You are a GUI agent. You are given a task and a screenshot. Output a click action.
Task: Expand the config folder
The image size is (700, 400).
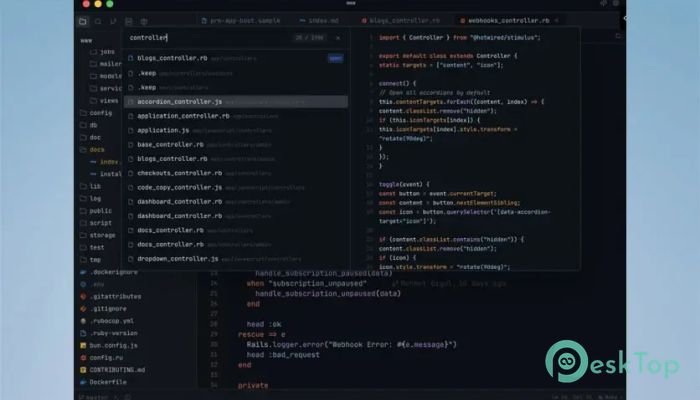(x=96, y=113)
